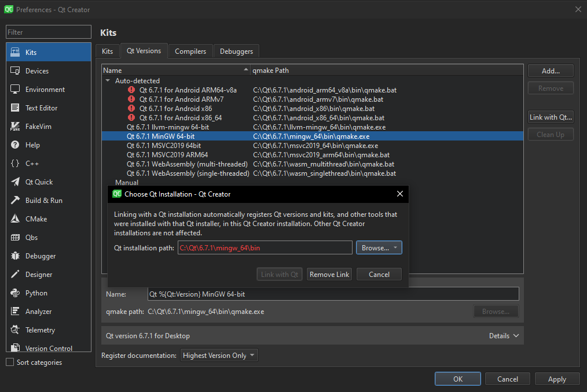Click the Qt Creator logo in dialog title
Image resolution: width=587 pixels, height=392 pixels.
tap(117, 194)
